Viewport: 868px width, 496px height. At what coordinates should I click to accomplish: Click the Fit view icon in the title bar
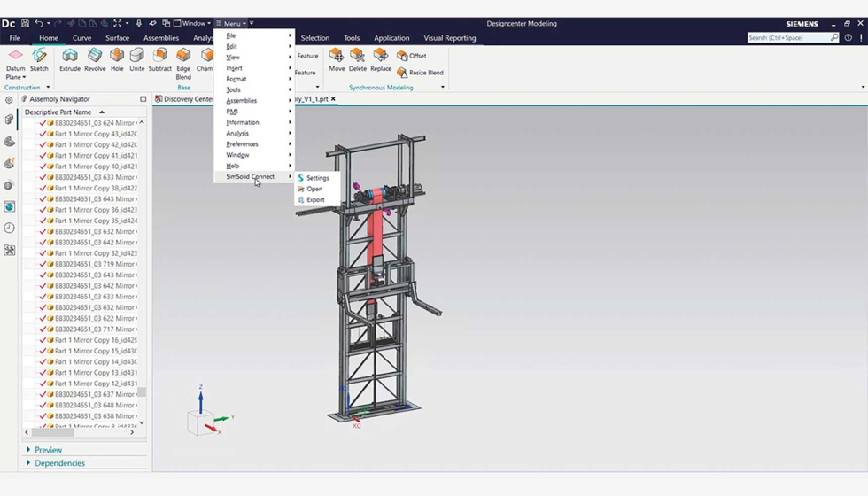117,23
